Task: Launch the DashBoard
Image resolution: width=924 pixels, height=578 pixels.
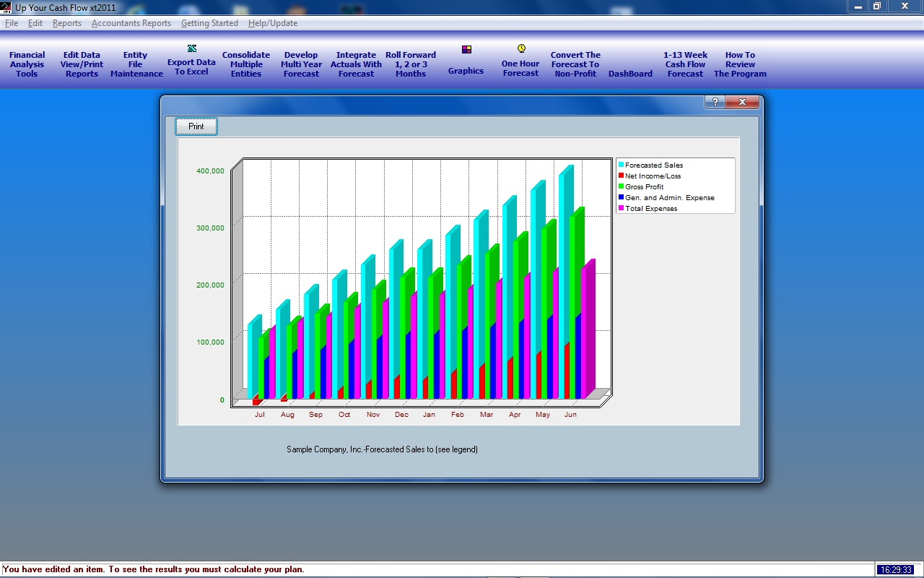Action: click(629, 73)
